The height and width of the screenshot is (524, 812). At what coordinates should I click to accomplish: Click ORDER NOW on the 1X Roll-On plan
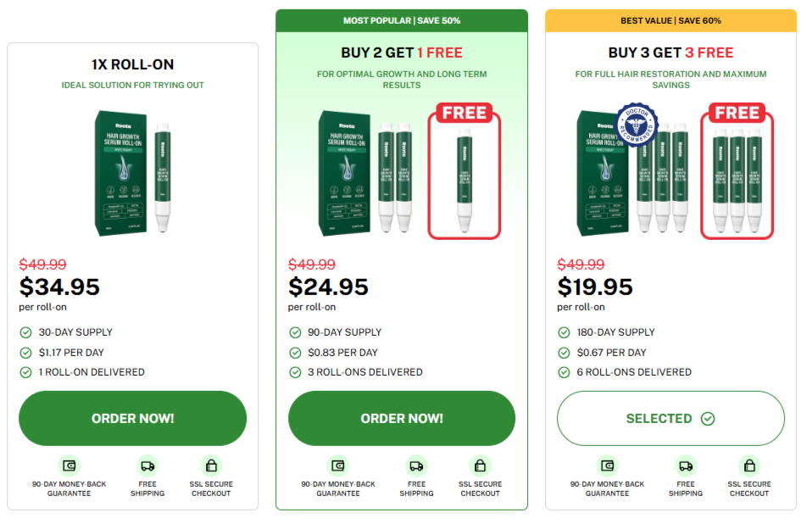tap(132, 418)
